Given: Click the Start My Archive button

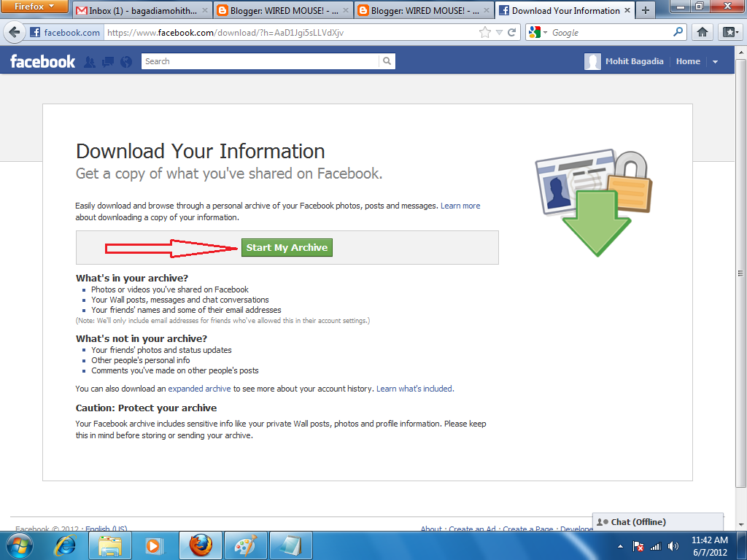Looking at the screenshot, I should [x=287, y=248].
